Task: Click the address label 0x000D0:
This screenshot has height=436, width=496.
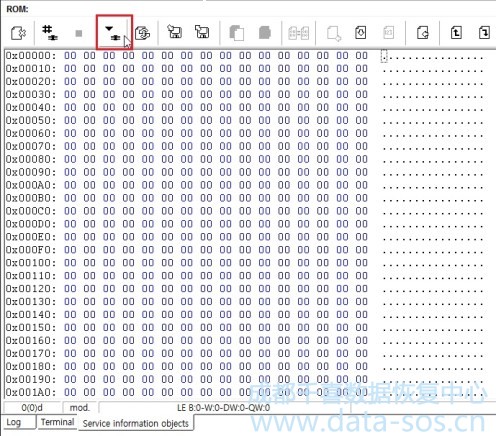Action: click(x=31, y=224)
